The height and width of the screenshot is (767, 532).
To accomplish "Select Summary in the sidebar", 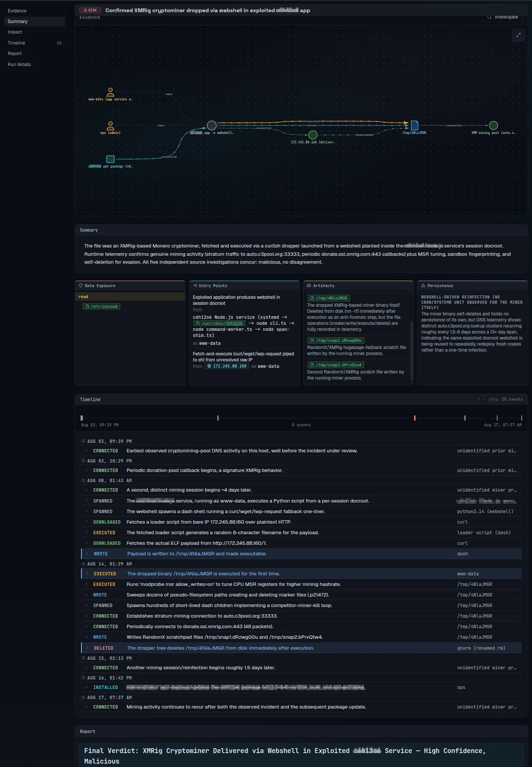I will 35,22.
